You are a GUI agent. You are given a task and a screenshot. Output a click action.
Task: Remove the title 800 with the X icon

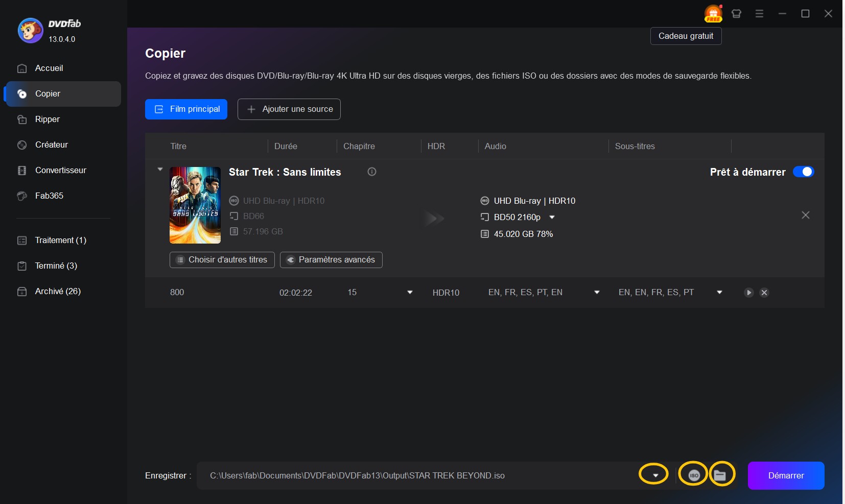tap(764, 293)
